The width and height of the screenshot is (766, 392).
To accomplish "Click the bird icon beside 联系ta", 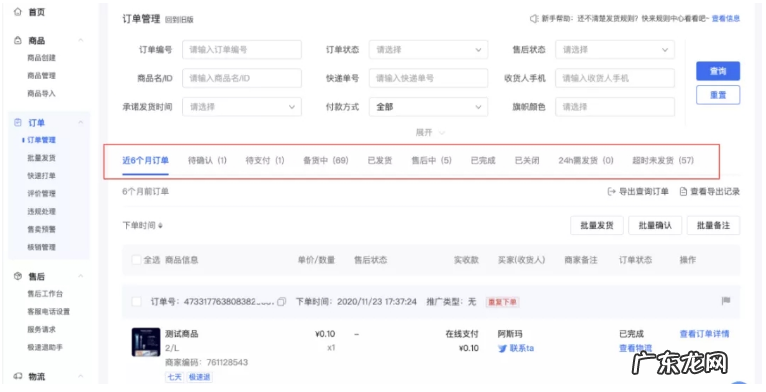I will (502, 348).
